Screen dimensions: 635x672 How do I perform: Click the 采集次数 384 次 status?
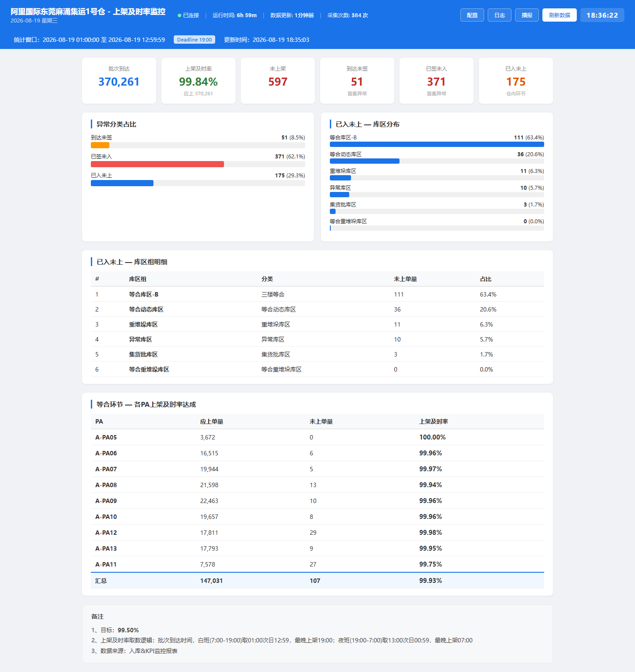click(x=347, y=15)
